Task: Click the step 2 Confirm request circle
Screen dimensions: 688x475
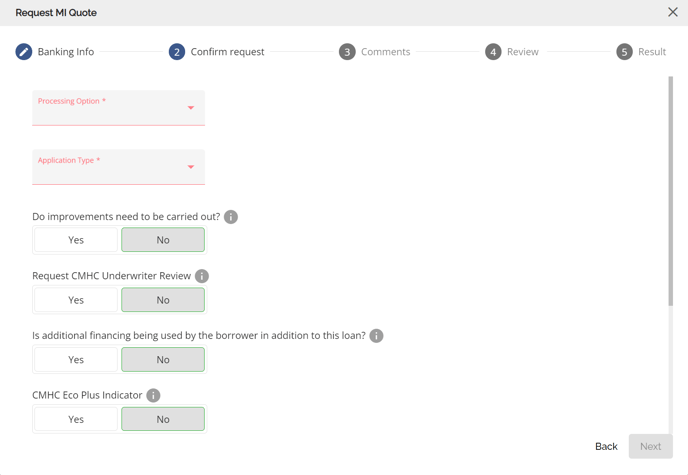Action: 177,52
